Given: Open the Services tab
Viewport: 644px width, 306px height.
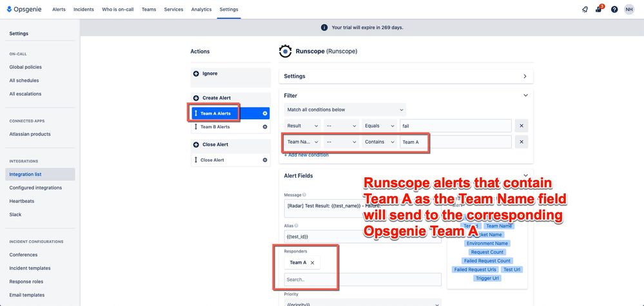Looking at the screenshot, I should (x=174, y=10).
